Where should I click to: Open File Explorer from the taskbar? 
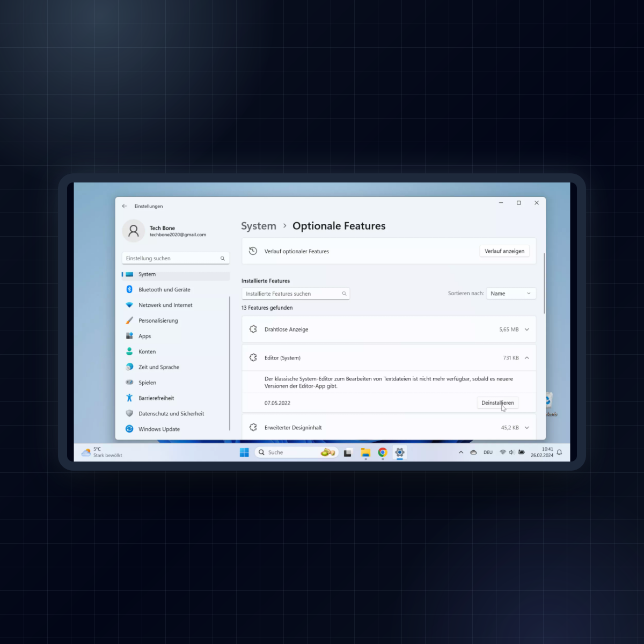coord(365,452)
